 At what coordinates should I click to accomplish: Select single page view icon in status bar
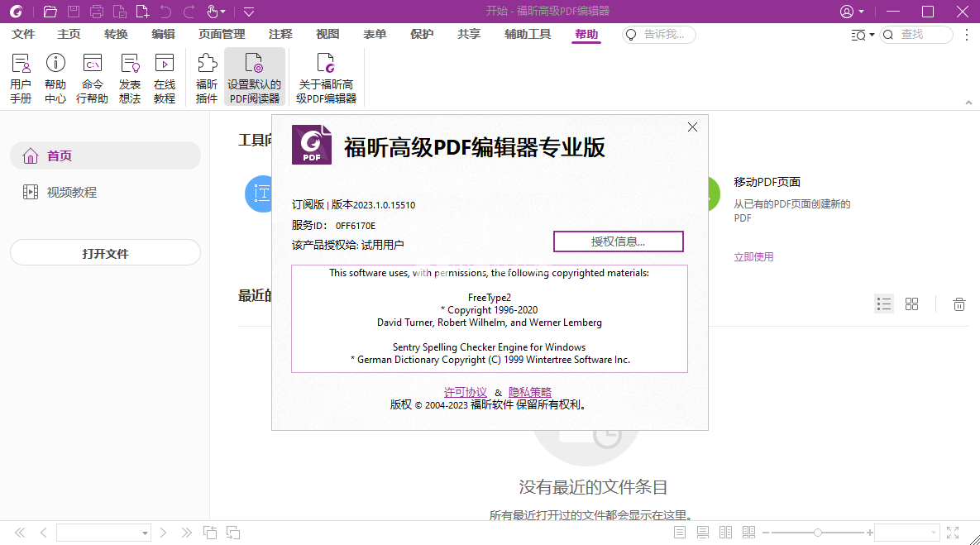(x=680, y=533)
